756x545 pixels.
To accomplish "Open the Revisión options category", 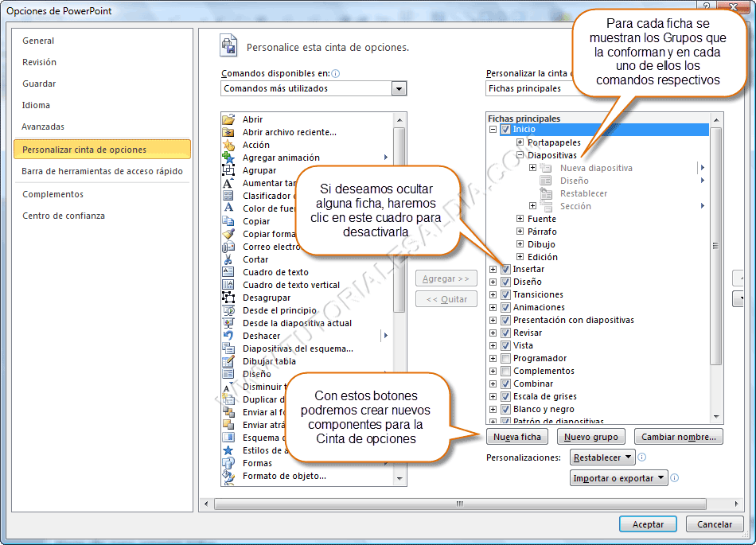I will (39, 62).
